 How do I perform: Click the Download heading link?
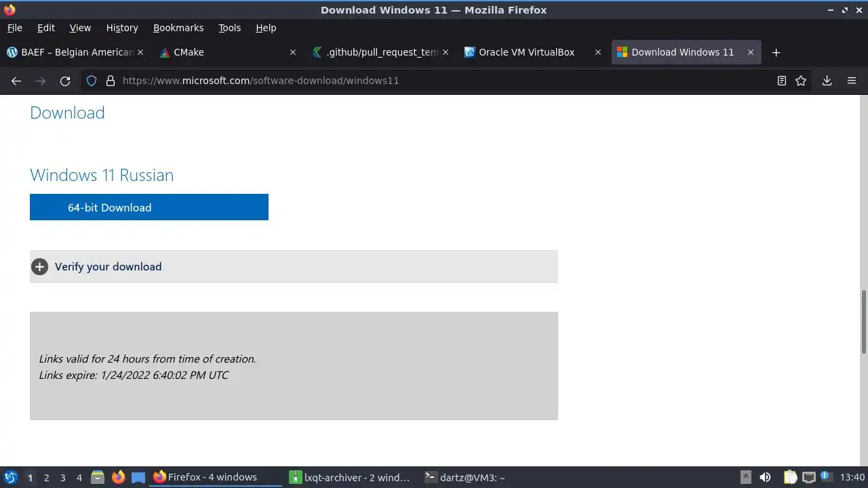[67, 113]
